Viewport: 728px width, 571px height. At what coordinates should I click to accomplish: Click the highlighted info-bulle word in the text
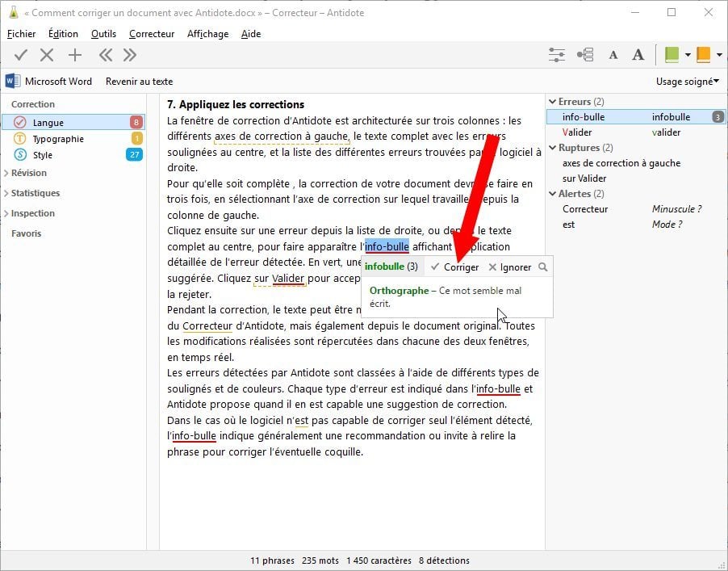tap(387, 246)
